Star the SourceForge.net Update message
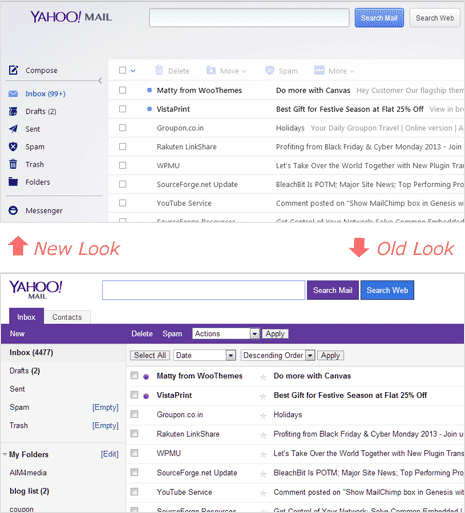This screenshot has width=465, height=513. coord(263,474)
